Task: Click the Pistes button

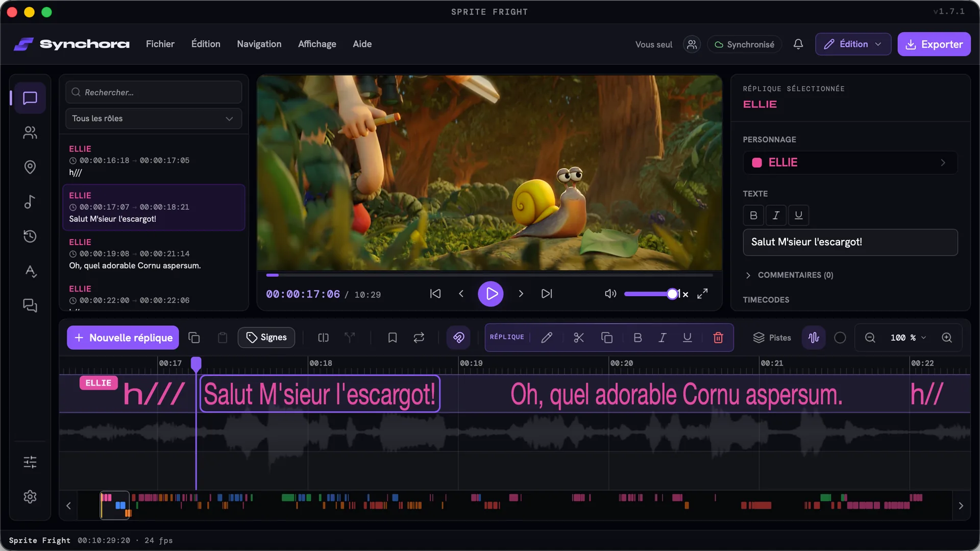Action: [772, 338]
